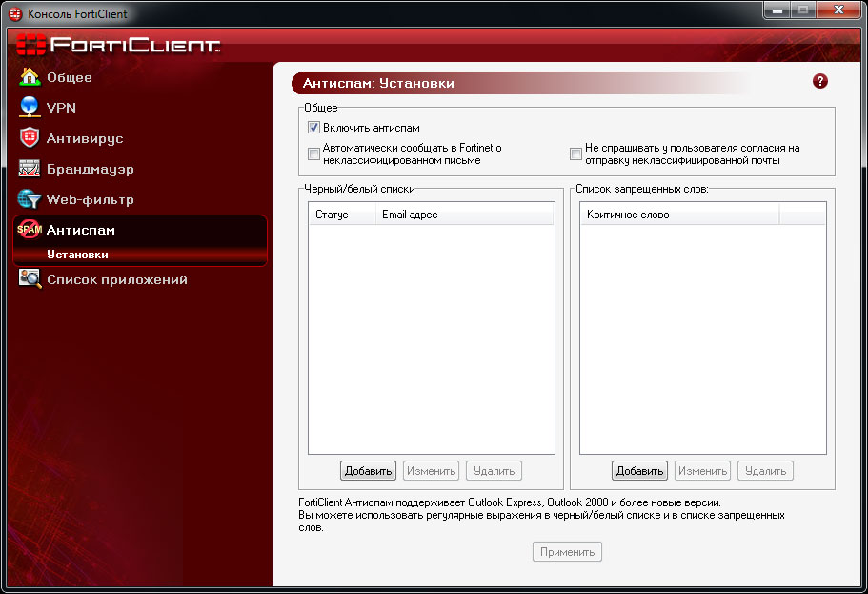Screen dimensions: 868x594
Task: Sort by Email адрес column header
Action: 464,215
